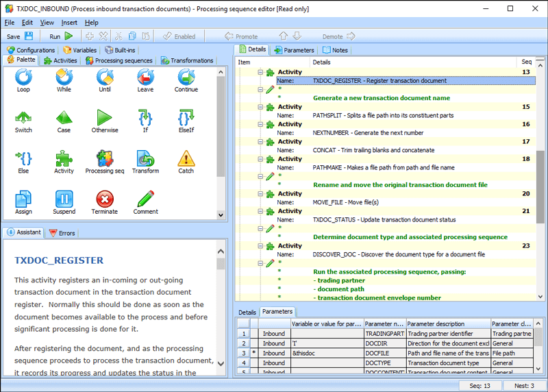The width and height of the screenshot is (548, 392).
Task: Pick the Switch palette icon
Action: click(x=23, y=118)
